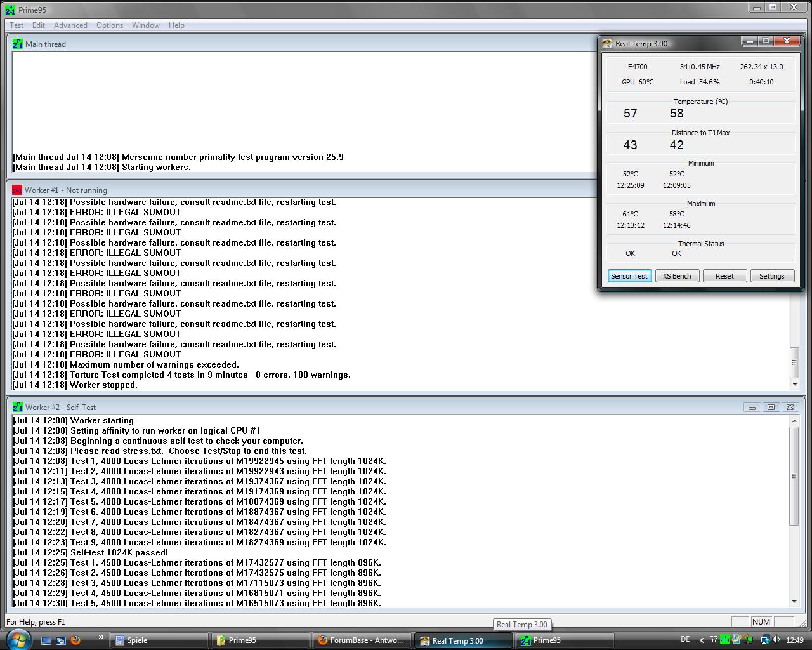The height and width of the screenshot is (650, 812).
Task: Minimize the main Prime95 window
Action: 757,8
